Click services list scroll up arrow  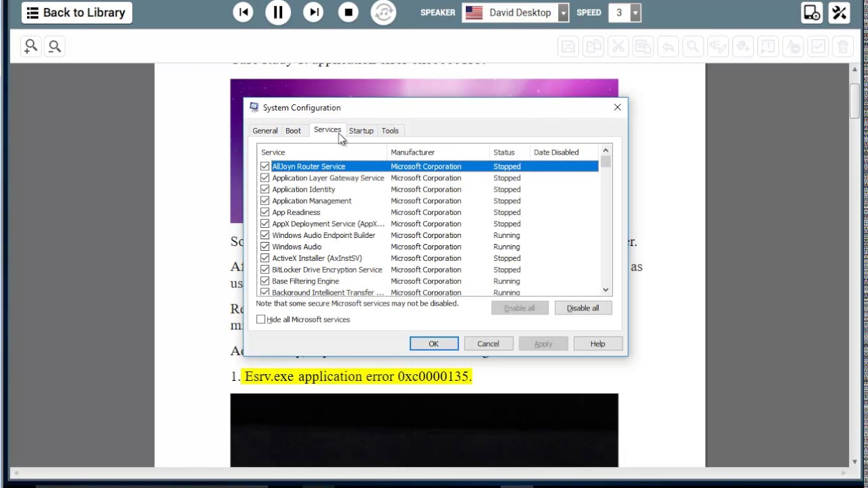click(x=606, y=150)
